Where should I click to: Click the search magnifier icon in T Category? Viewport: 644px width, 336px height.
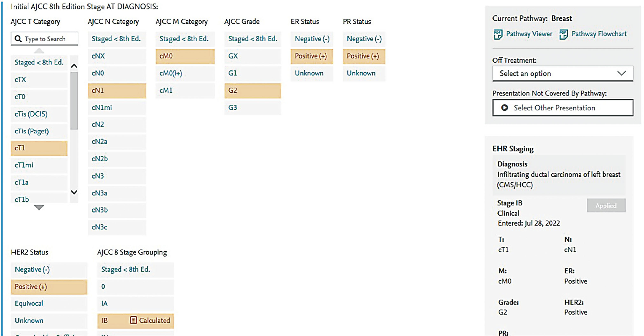18,39
